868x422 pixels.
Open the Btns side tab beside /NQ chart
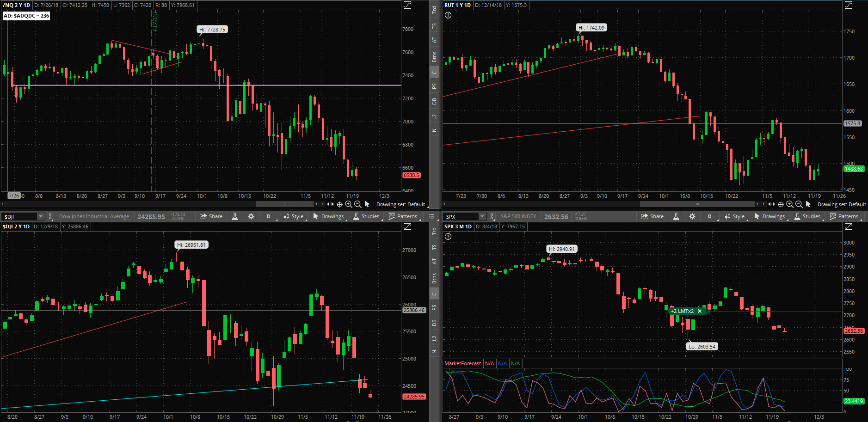[x=434, y=57]
